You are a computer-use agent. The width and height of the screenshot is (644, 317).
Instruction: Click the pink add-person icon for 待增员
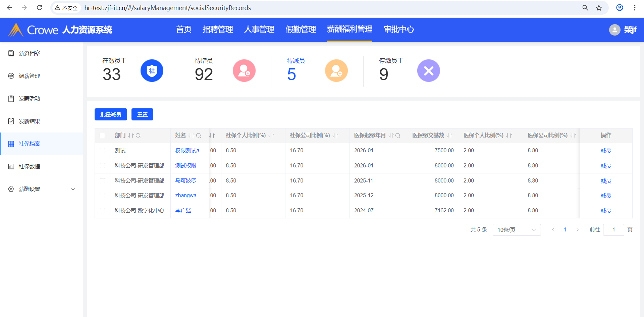coord(244,71)
